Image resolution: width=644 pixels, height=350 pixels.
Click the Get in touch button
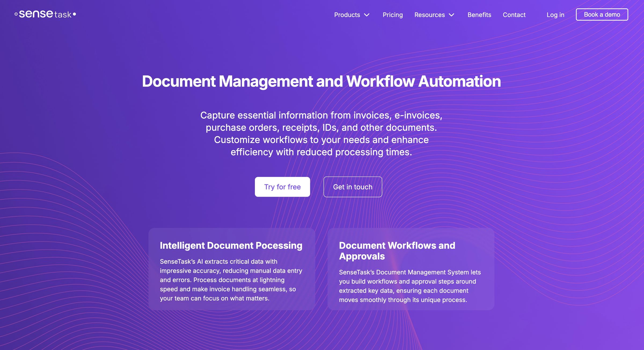(353, 187)
